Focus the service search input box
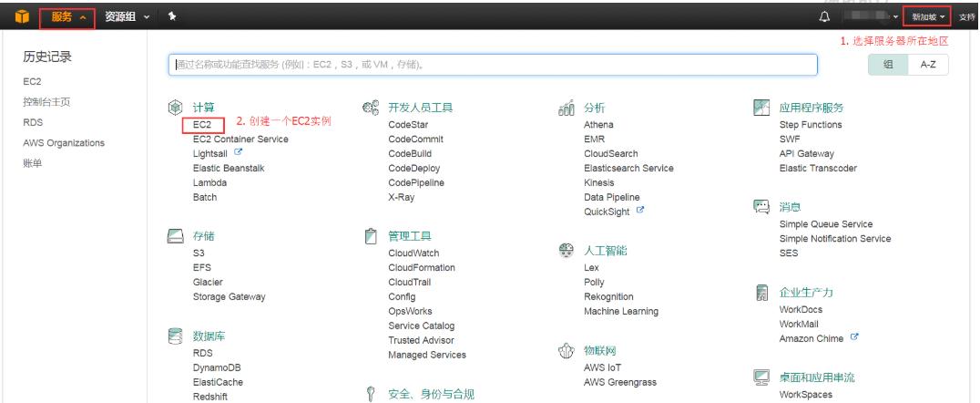Viewport: 980px width, 403px height. pyautogui.click(x=493, y=65)
